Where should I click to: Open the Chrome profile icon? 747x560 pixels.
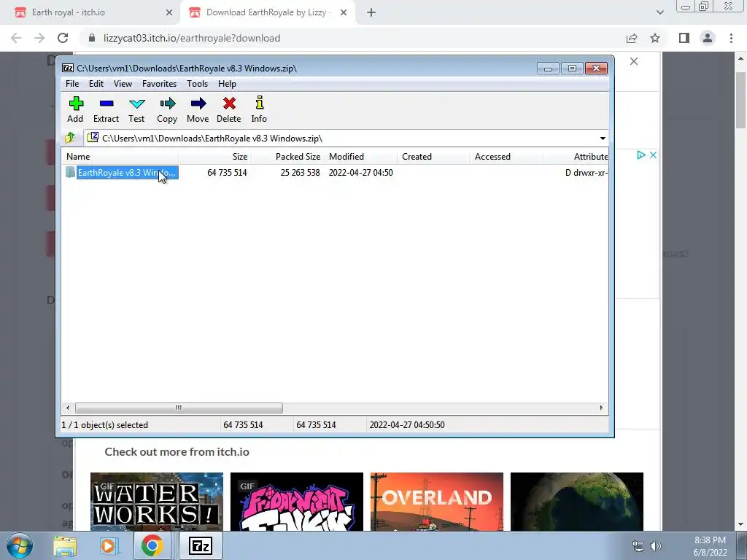pyautogui.click(x=708, y=38)
